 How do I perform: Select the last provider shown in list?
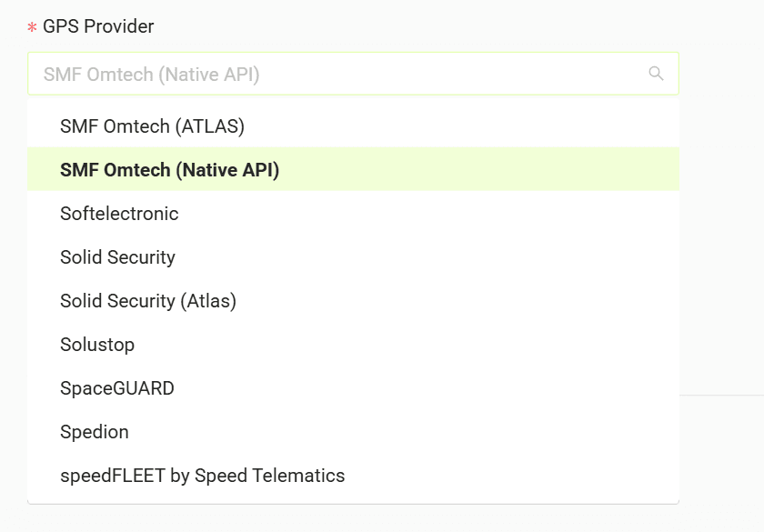[353, 475]
